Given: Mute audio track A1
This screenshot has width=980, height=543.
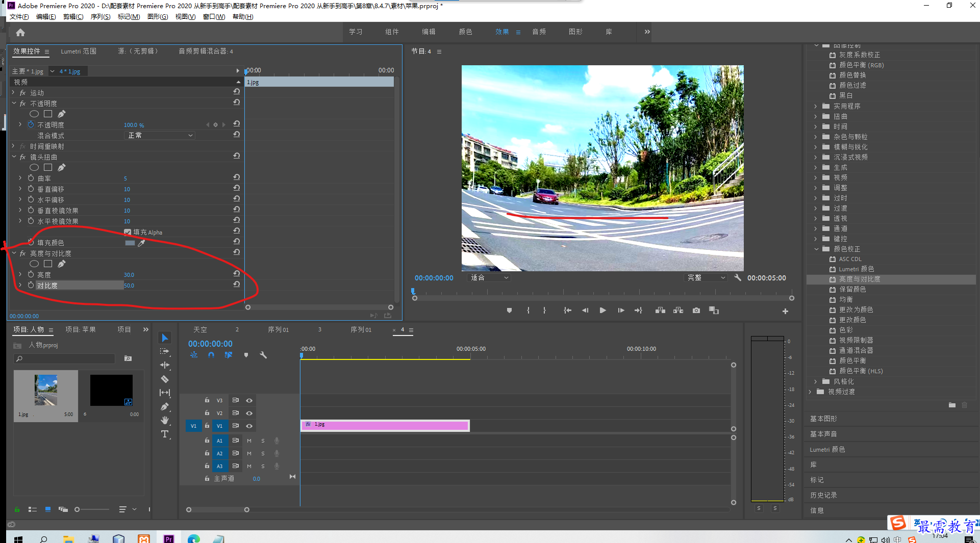Looking at the screenshot, I should [x=249, y=441].
